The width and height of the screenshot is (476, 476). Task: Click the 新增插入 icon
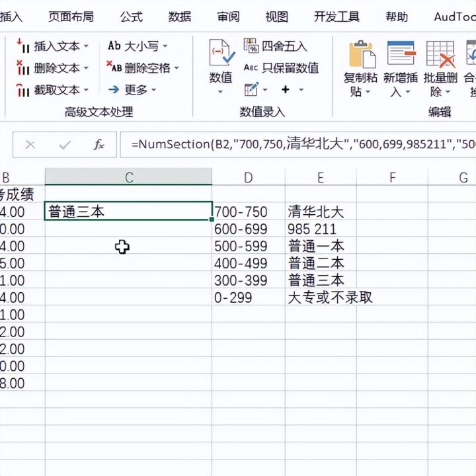[401, 53]
